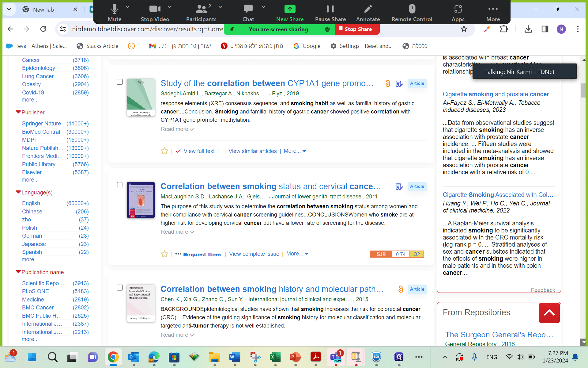Open View full text link
This screenshot has height=368, width=588.
coord(199,151)
